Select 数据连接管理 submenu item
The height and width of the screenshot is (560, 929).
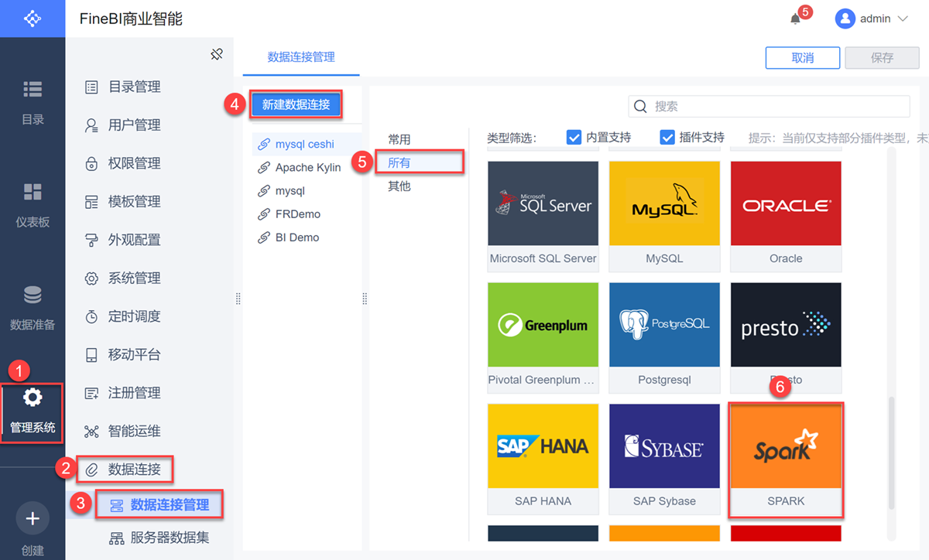click(160, 504)
